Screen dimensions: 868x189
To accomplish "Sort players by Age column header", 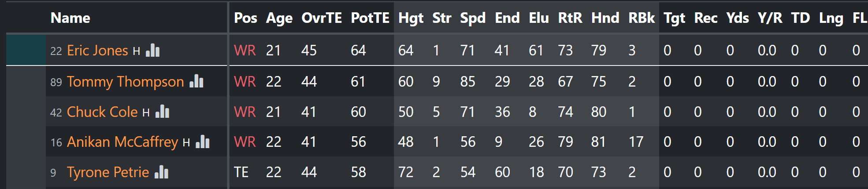I will click(279, 18).
